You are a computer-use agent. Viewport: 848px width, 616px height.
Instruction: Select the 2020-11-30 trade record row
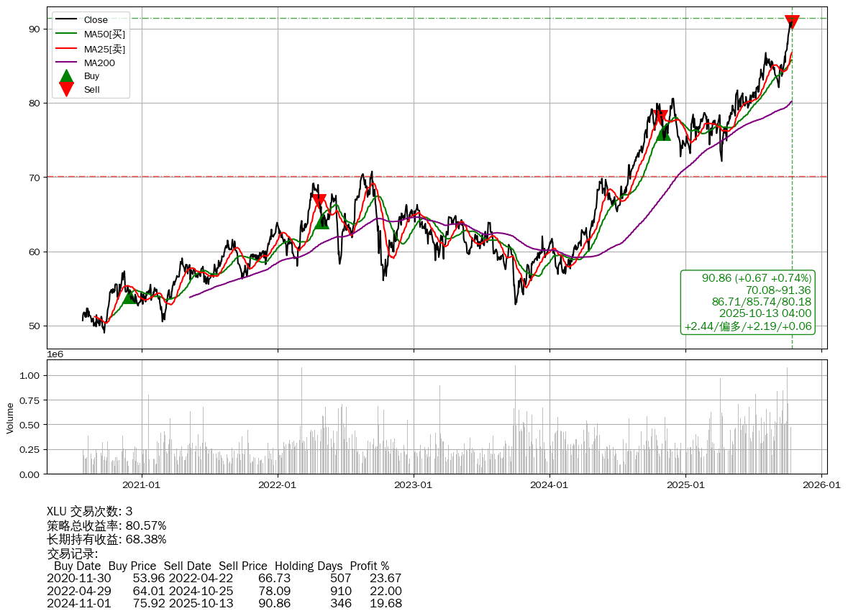pos(224,578)
